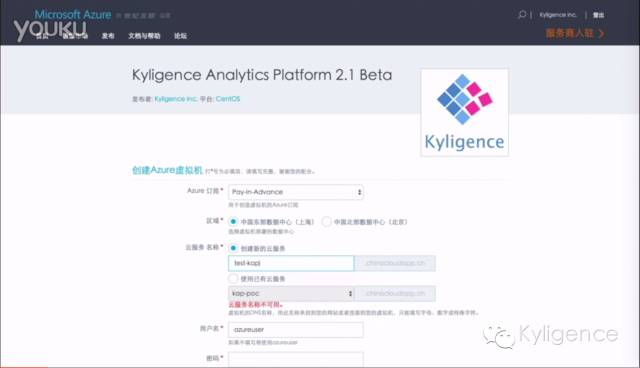Image resolution: width=640 pixels, height=368 pixels.
Task: Open the existing cloud service dropdown showing kap-poc
Action: click(x=291, y=293)
